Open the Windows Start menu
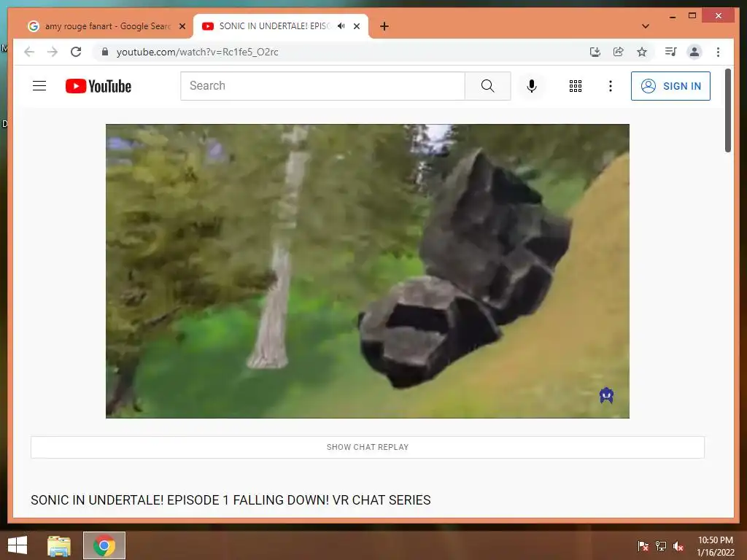This screenshot has width=747, height=560. pos(18,545)
